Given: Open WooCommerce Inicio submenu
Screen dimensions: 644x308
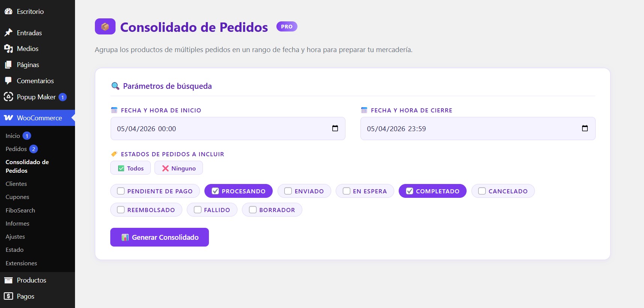Looking at the screenshot, I should click(13, 136).
